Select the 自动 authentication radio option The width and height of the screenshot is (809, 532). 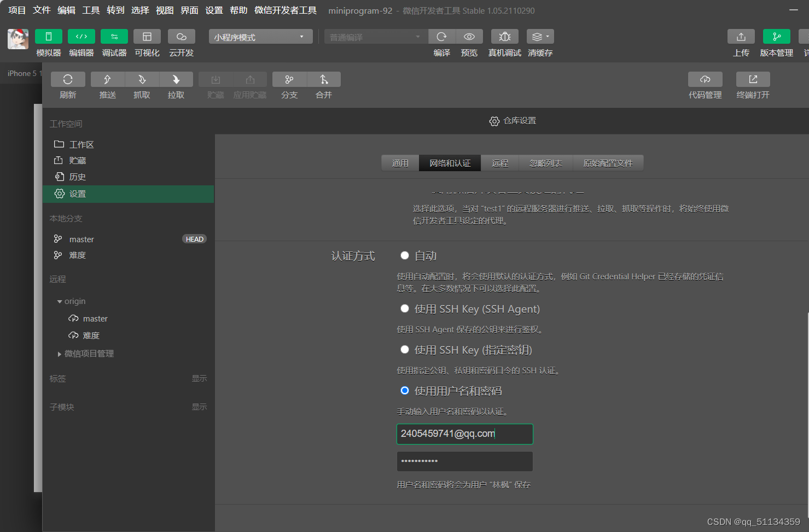pos(405,255)
